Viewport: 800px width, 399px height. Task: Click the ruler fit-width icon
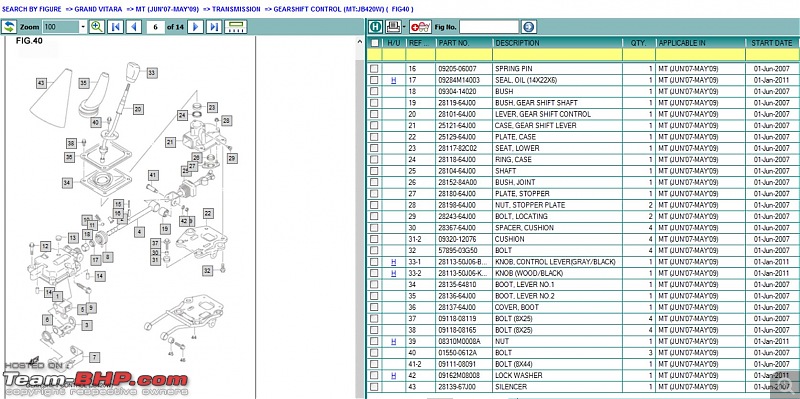236,27
